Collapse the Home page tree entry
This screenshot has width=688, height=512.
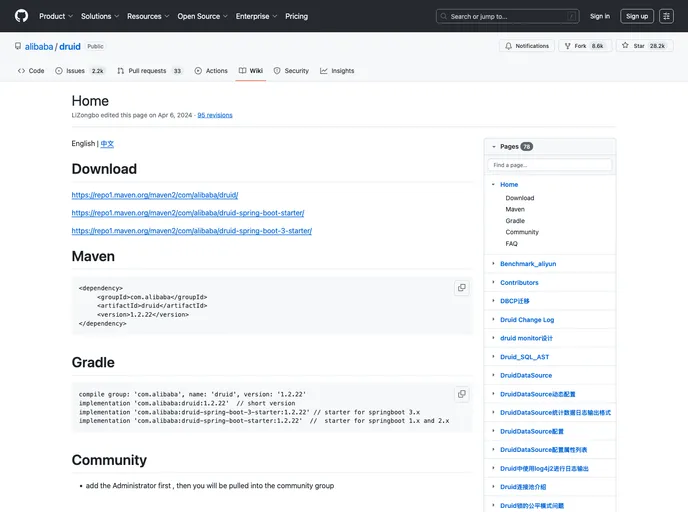pos(493,184)
